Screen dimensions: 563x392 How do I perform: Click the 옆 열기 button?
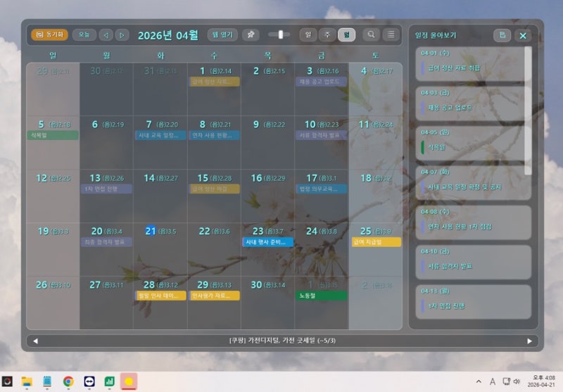click(222, 34)
